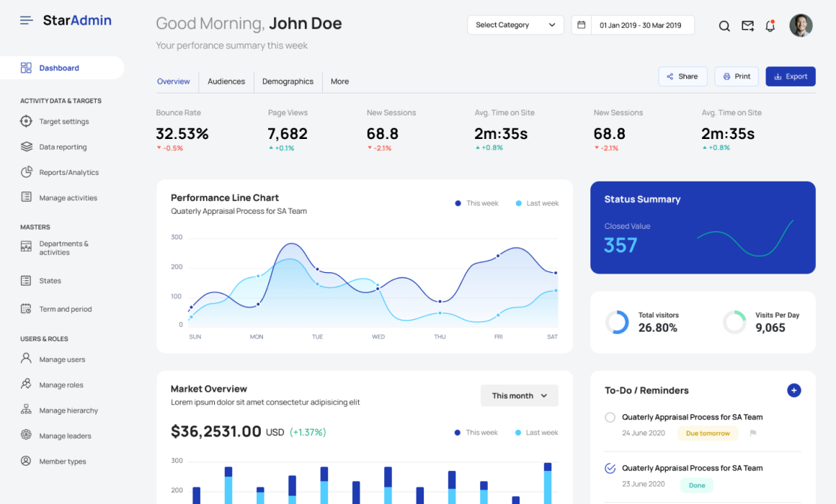Image resolution: width=836 pixels, height=504 pixels.
Task: Mark the Quaterly Appraisal to-do due tomorrow complete
Action: [610, 417]
